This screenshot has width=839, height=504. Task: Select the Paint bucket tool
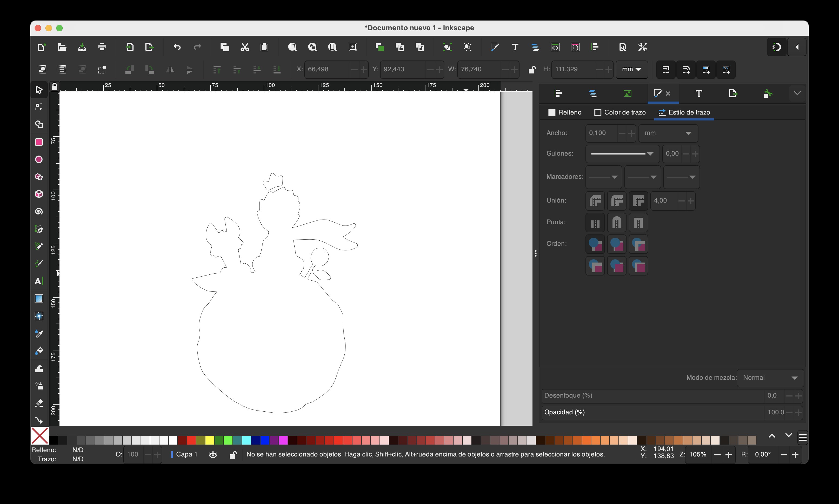pyautogui.click(x=39, y=351)
